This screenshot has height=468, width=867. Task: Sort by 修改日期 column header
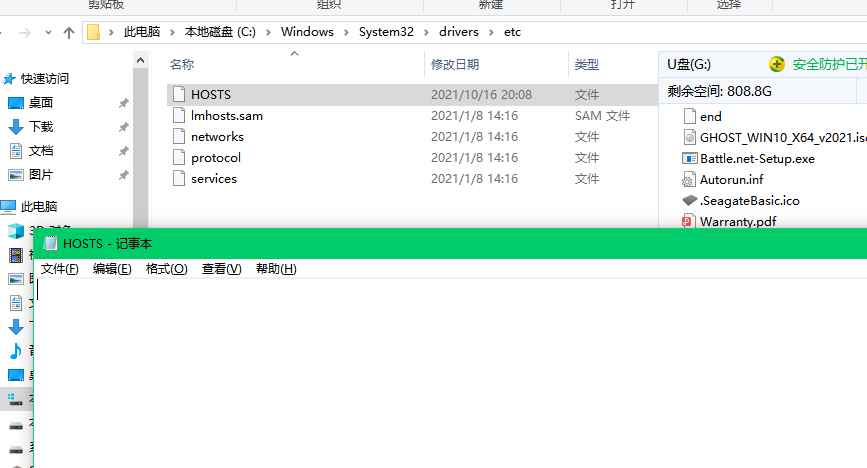(455, 64)
